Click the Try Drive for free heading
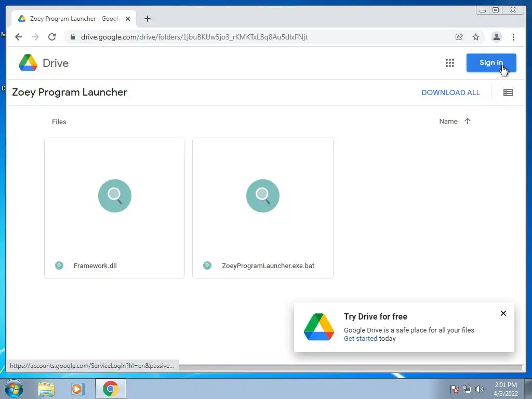 [x=376, y=316]
